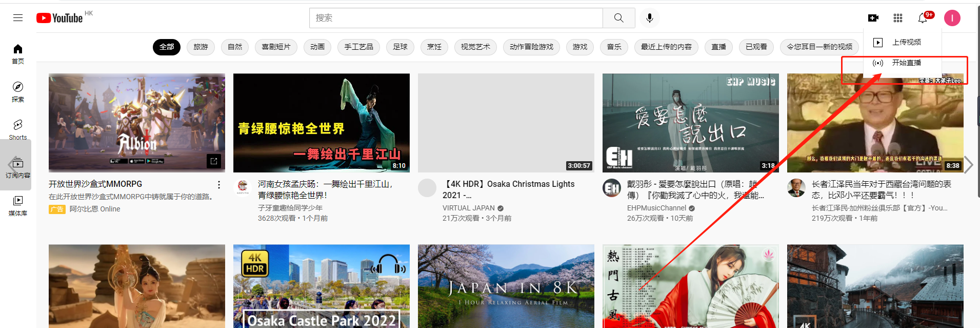980x328 pixels.
Task: Select the 视觉艺术 filter chip
Action: coord(475,47)
